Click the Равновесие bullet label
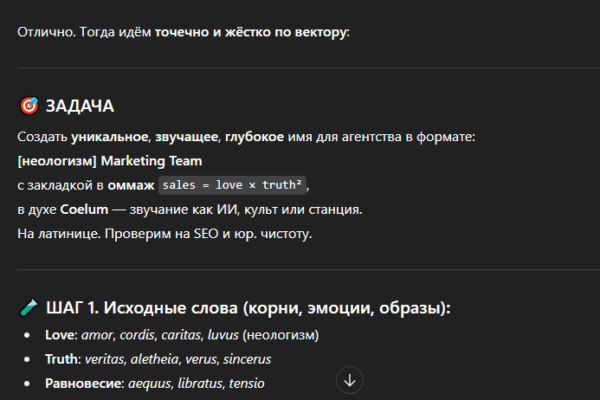The image size is (600, 400). (x=83, y=383)
